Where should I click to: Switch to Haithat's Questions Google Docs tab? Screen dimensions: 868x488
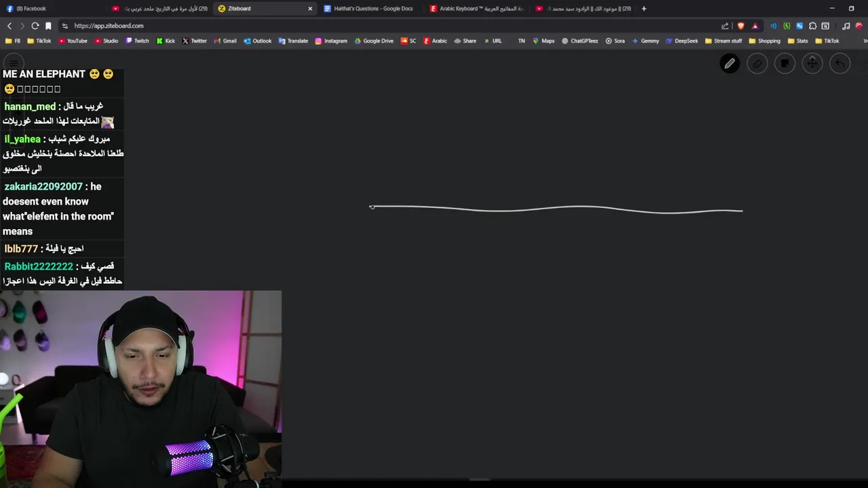point(372,9)
